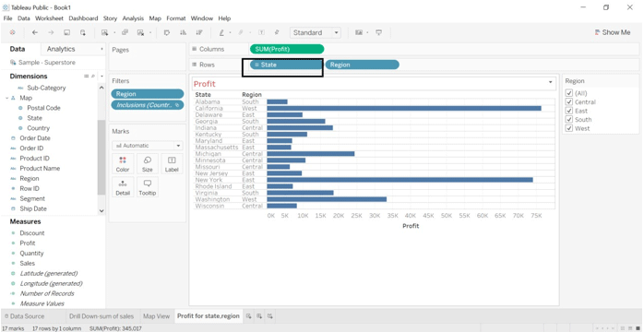Image resolution: width=644 pixels, height=332 pixels.
Task: Click the Show Me button
Action: [613, 33]
